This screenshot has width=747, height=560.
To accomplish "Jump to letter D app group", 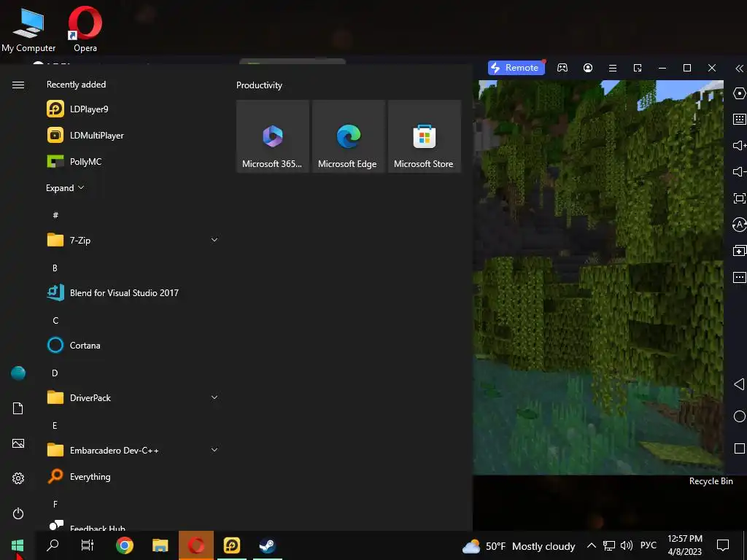I will [x=55, y=373].
